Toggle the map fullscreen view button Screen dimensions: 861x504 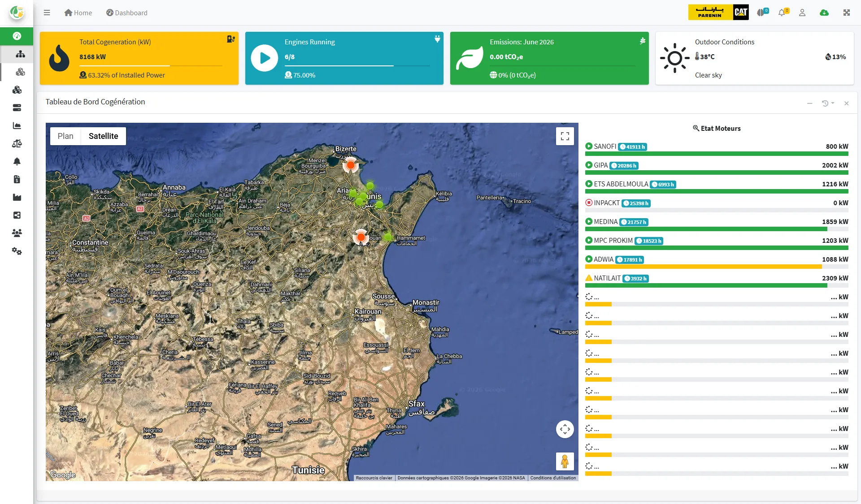tap(565, 136)
